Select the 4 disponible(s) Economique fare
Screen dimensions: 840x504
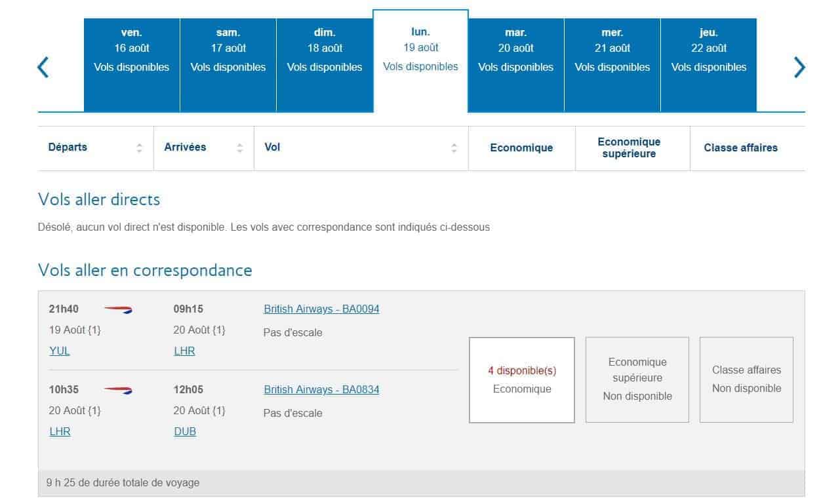point(522,380)
